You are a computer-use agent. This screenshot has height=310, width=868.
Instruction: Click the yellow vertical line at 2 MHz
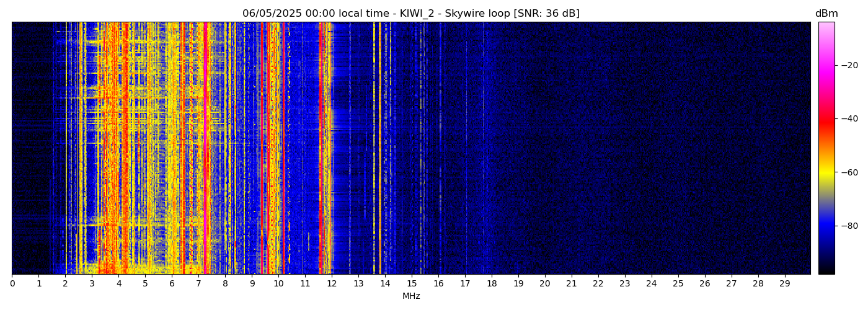click(x=66, y=149)
